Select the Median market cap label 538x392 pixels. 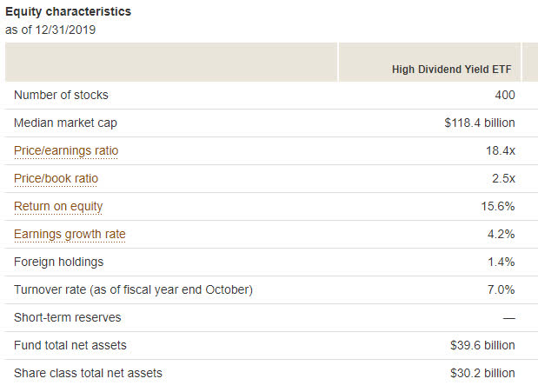(65, 123)
